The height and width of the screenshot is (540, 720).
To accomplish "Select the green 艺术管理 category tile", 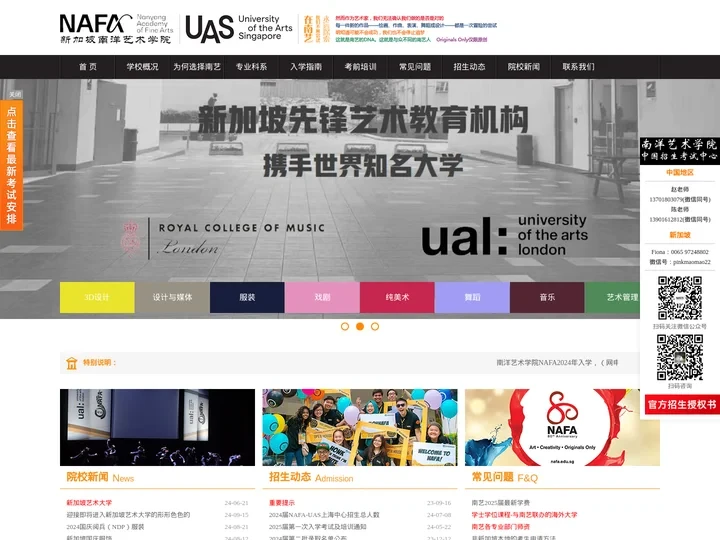I will 613,298.
